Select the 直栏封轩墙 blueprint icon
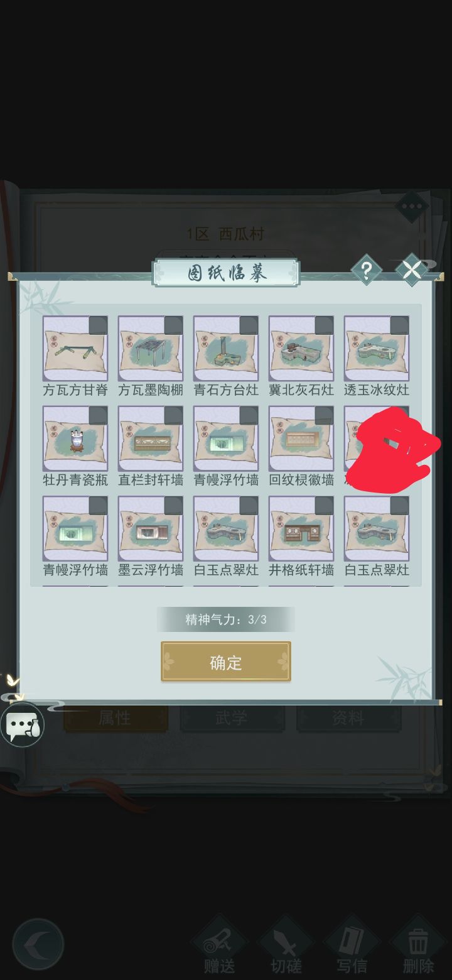The height and width of the screenshot is (980, 452). coord(151,438)
